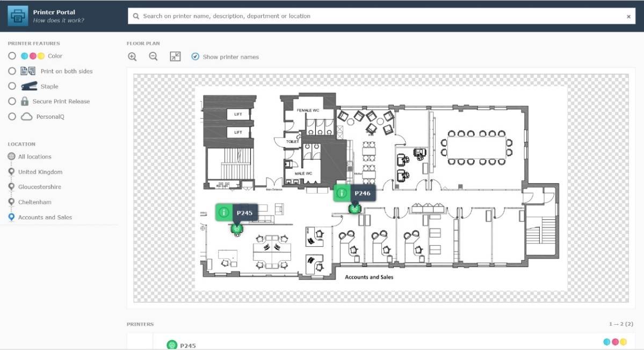
Task: Clear the search field with the X button
Action: (x=628, y=16)
